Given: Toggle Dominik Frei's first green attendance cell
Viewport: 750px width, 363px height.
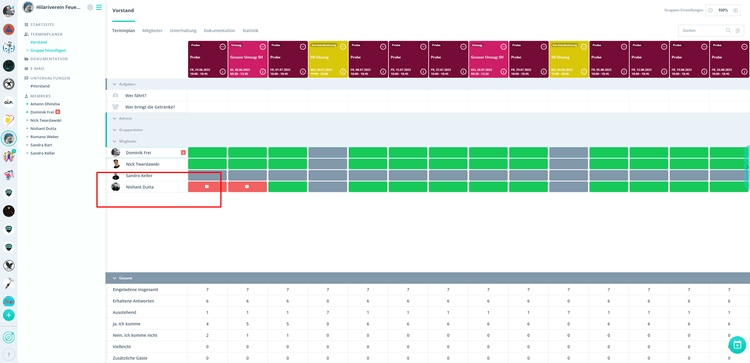Looking at the screenshot, I should pyautogui.click(x=207, y=153).
